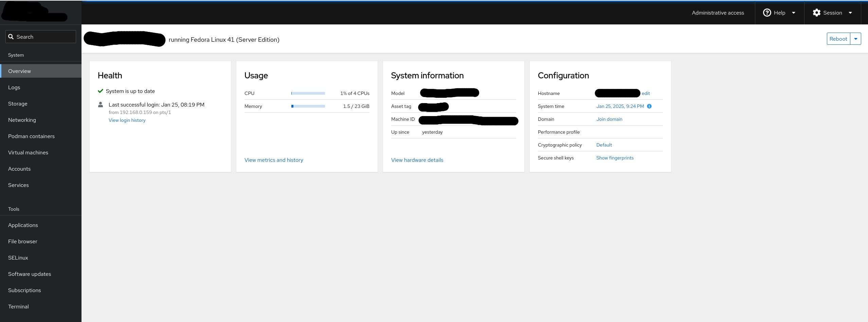Viewport: 868px width, 322px height.
Task: Click the search magnifier icon in sidebar
Action: (11, 37)
